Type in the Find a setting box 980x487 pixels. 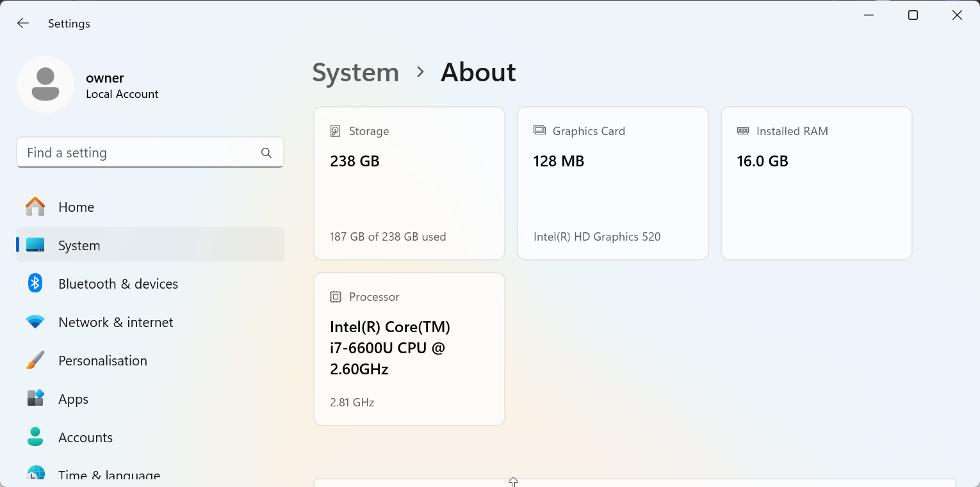[x=138, y=153]
